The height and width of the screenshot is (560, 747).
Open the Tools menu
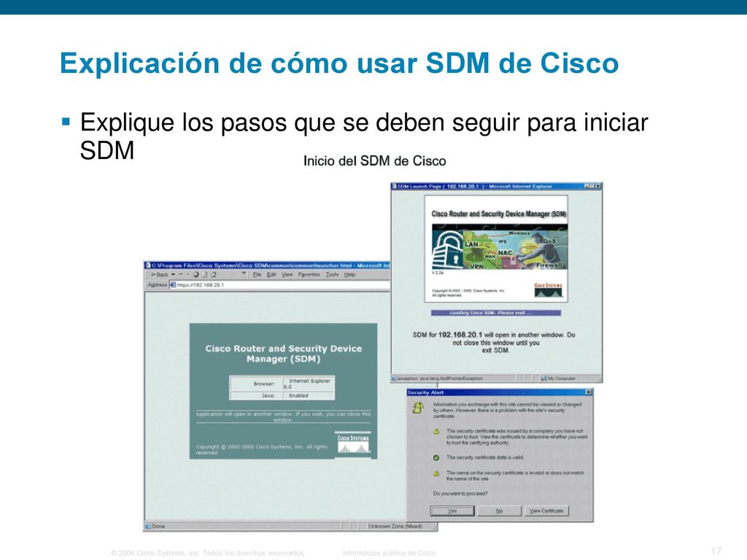(x=332, y=275)
